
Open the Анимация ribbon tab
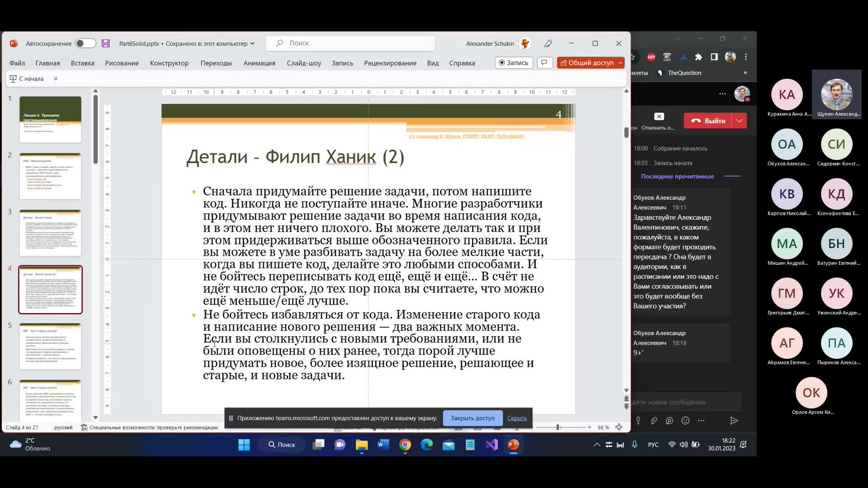coord(259,63)
